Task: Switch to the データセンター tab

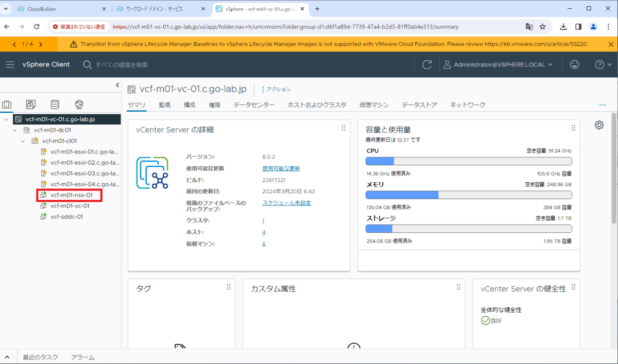Action: click(254, 105)
